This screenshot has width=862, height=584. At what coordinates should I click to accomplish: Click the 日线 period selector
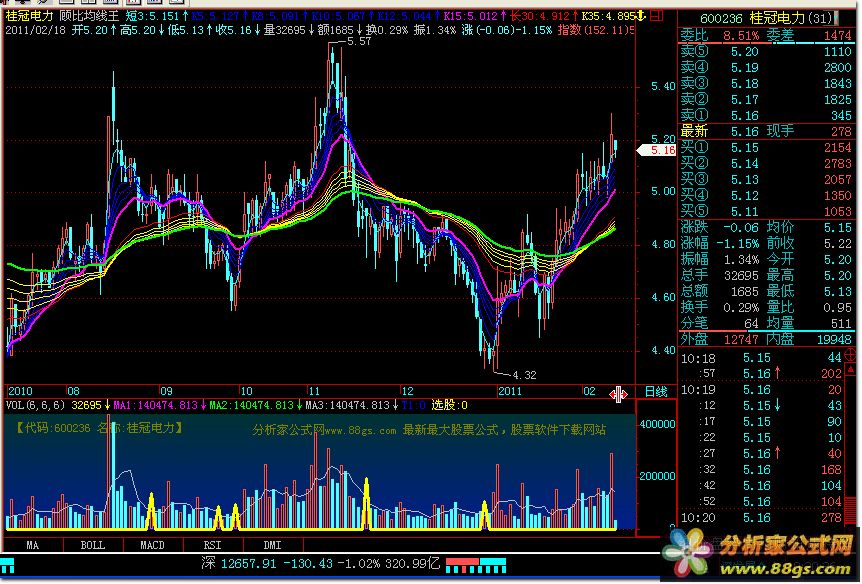pyautogui.click(x=655, y=392)
